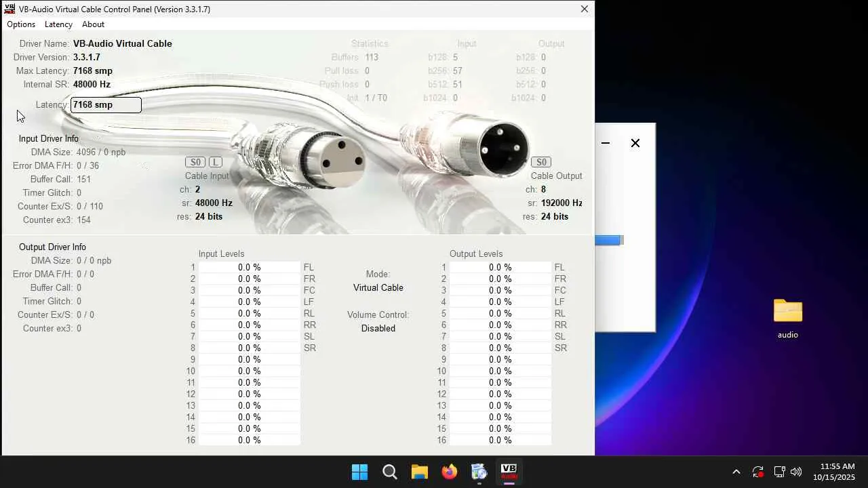
Task: Click the S0 badge above Cable Input
Action: tap(195, 162)
